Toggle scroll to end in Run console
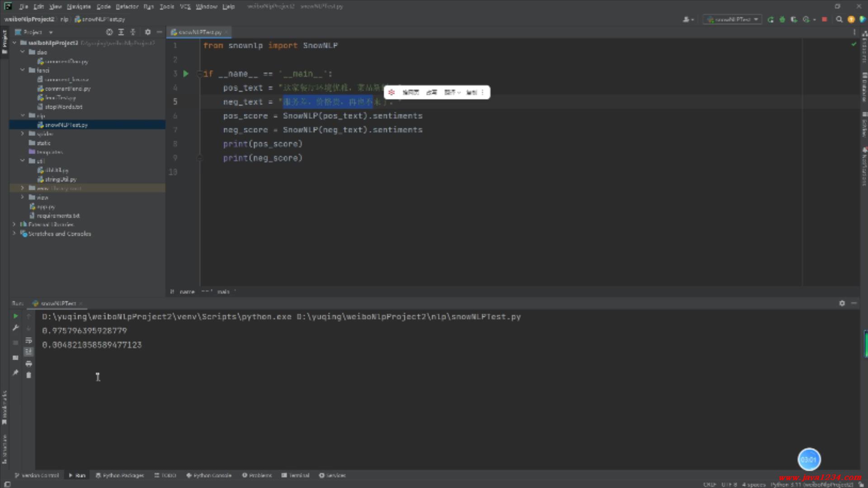This screenshot has height=488, width=868. (x=28, y=352)
